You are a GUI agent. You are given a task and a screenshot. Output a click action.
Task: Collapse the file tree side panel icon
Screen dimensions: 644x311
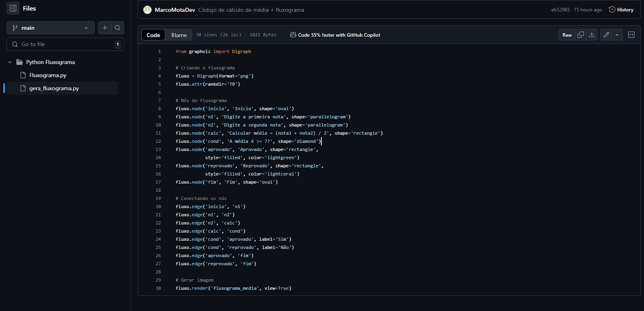point(13,8)
